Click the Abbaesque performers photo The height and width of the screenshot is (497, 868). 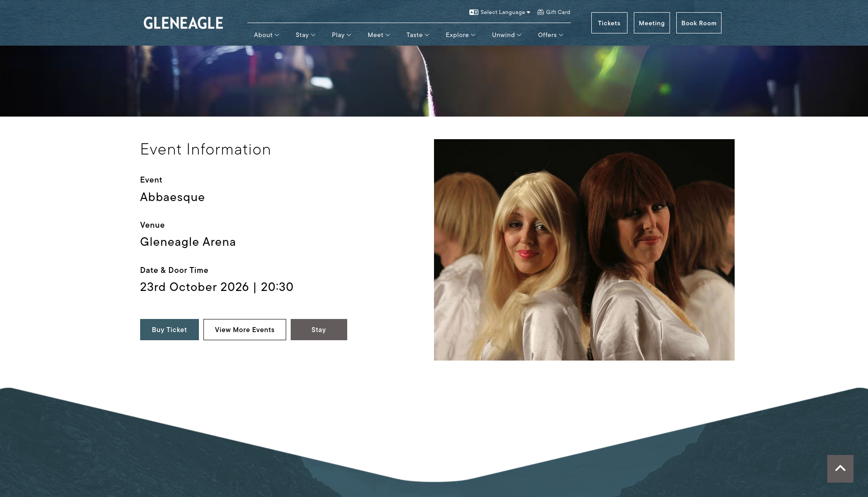tap(584, 250)
